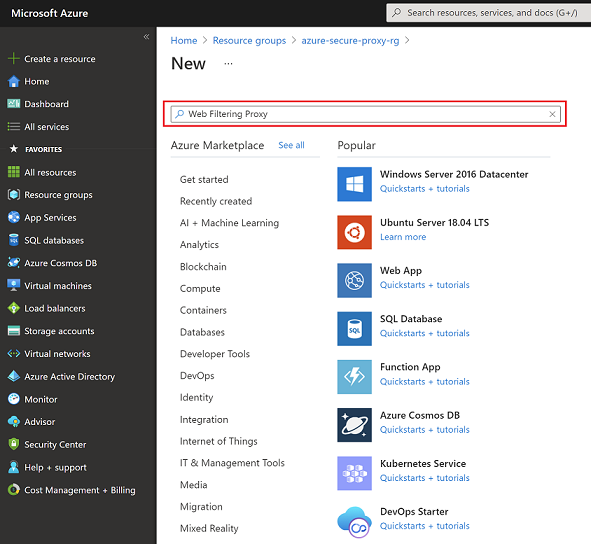
Task: Select the Mixed Reality category
Action: coord(209,528)
